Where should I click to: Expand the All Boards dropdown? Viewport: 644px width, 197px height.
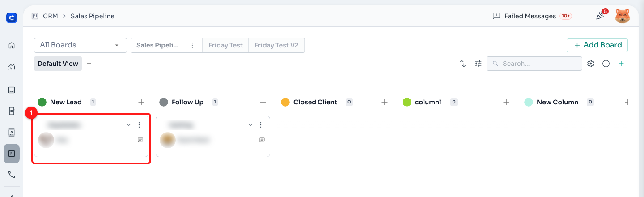coord(80,45)
